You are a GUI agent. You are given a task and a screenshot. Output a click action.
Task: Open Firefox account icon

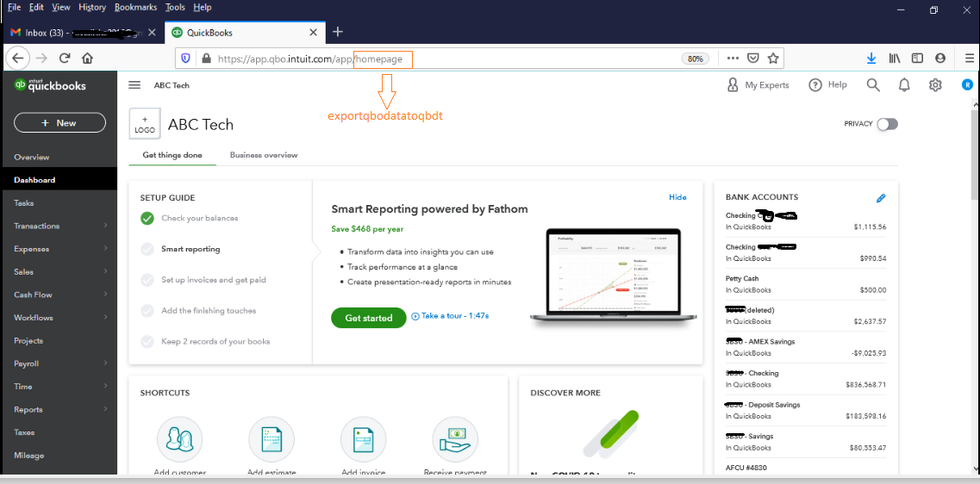940,58
